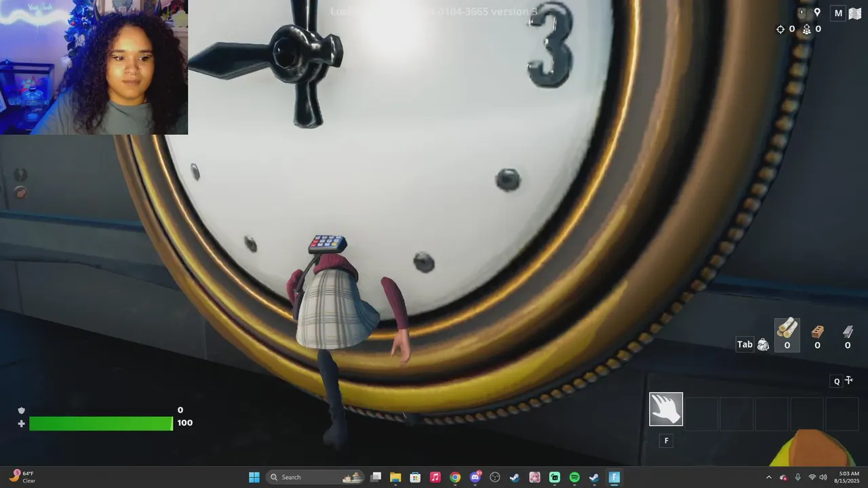The height and width of the screenshot is (488, 868).
Task: Click the shield icon above the health bar
Action: tap(21, 411)
